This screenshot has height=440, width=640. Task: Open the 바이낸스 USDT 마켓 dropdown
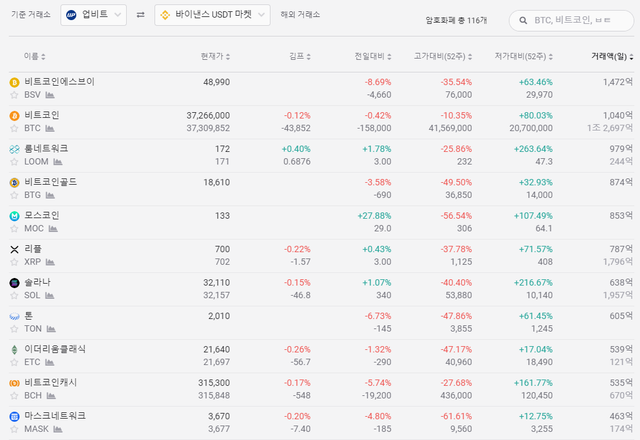[x=212, y=15]
